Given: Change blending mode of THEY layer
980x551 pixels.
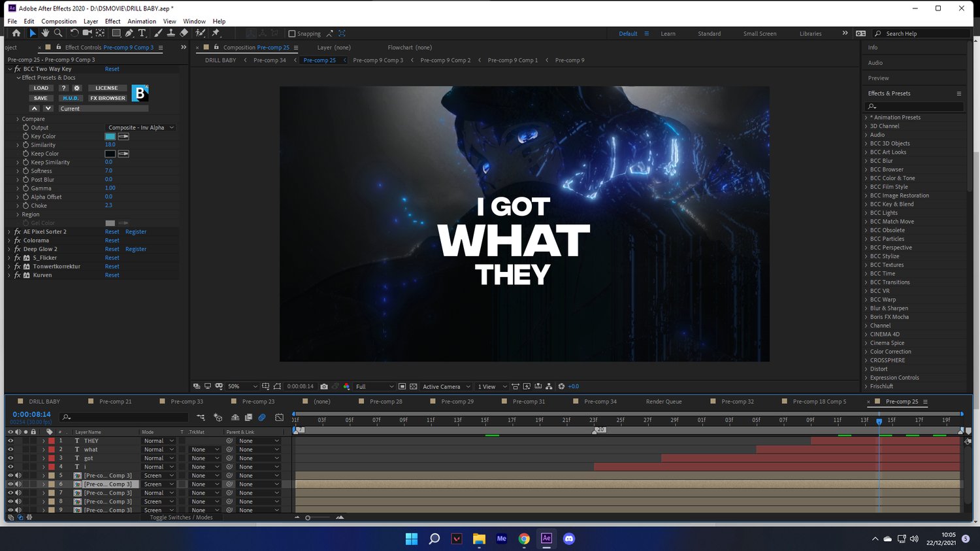Looking at the screenshot, I should [159, 441].
